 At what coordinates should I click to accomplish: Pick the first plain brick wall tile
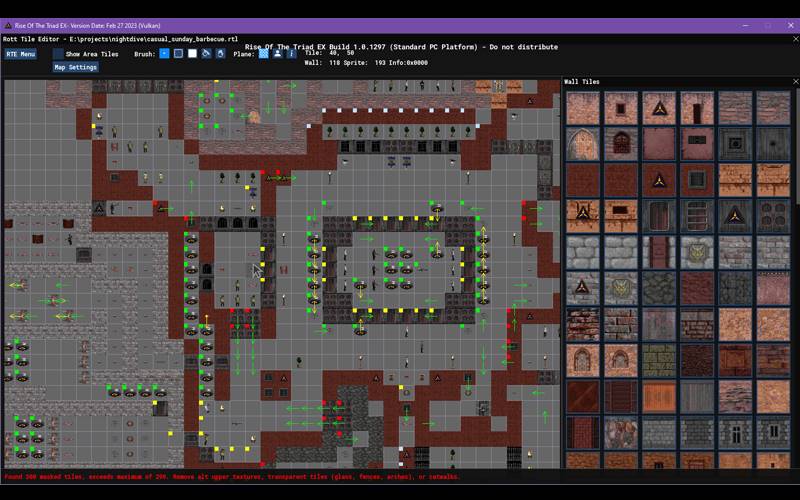[583, 108]
